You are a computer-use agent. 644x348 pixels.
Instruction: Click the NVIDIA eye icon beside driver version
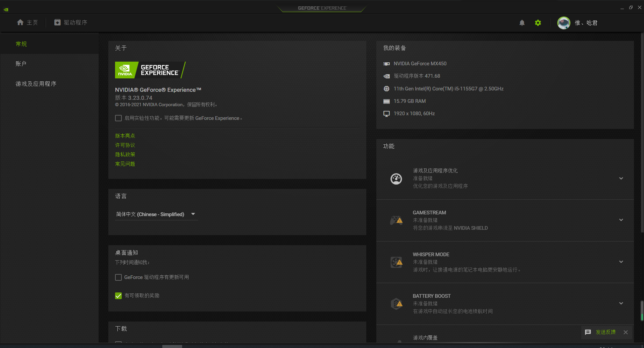(386, 76)
